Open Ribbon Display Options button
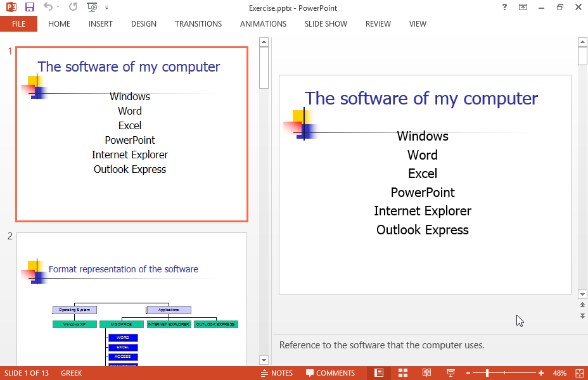Image resolution: width=588 pixels, height=380 pixels. pyautogui.click(x=523, y=7)
